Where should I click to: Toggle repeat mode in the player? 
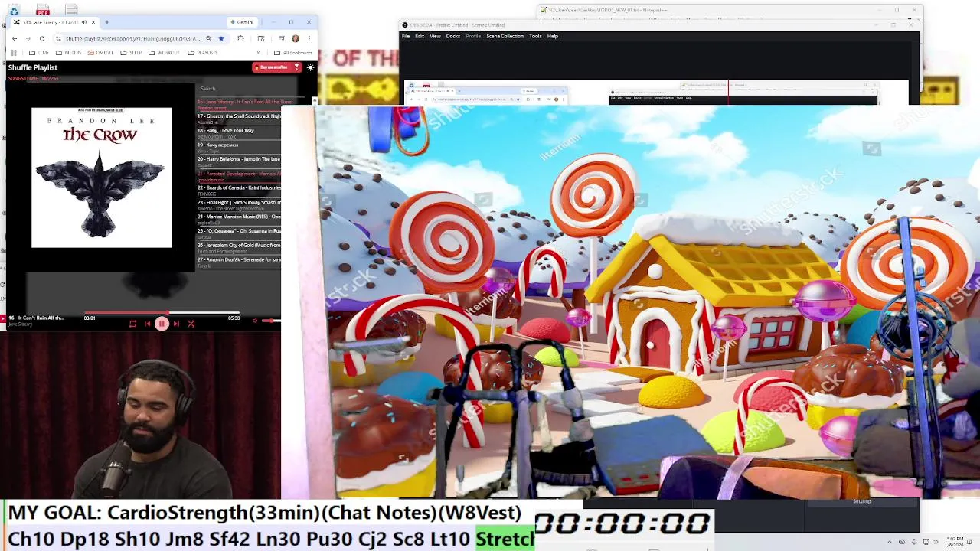coord(132,324)
